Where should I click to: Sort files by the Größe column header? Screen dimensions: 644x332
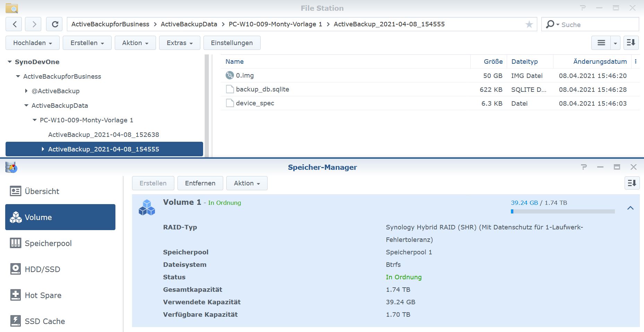click(x=493, y=61)
